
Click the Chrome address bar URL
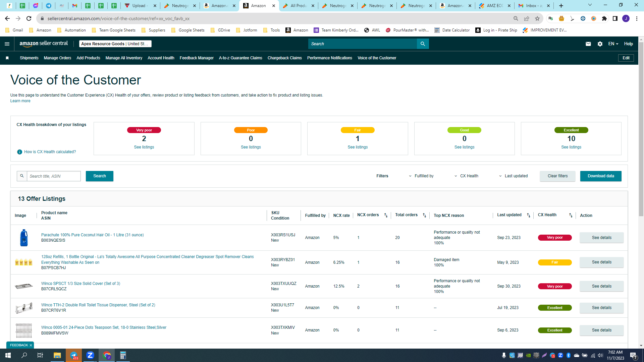[x=118, y=18]
